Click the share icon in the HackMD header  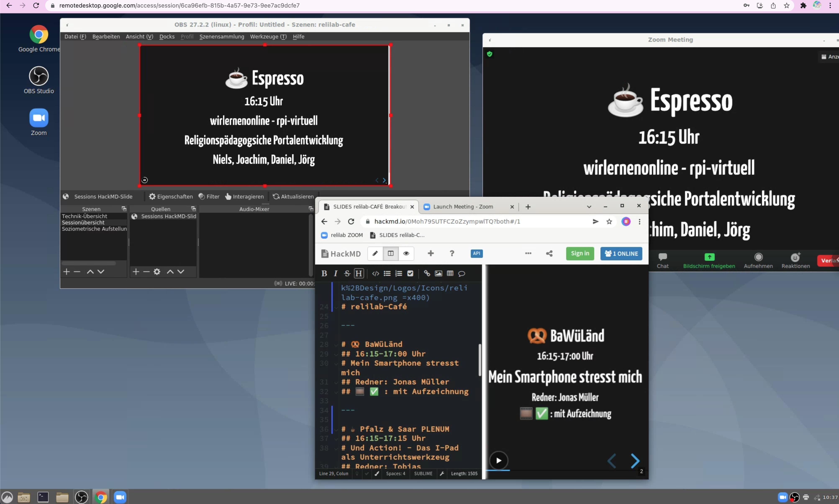tap(549, 253)
